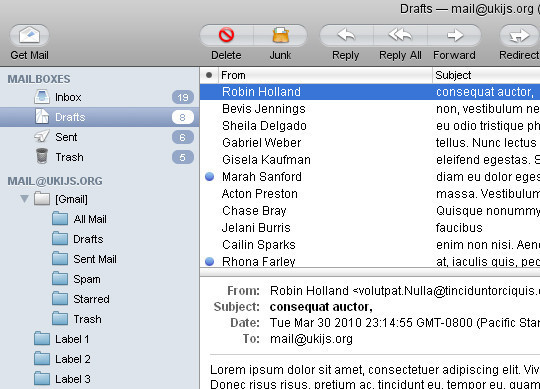Select the Drafts mailbox under Mailboxes
Screen dimensions: 540x389
99,117
